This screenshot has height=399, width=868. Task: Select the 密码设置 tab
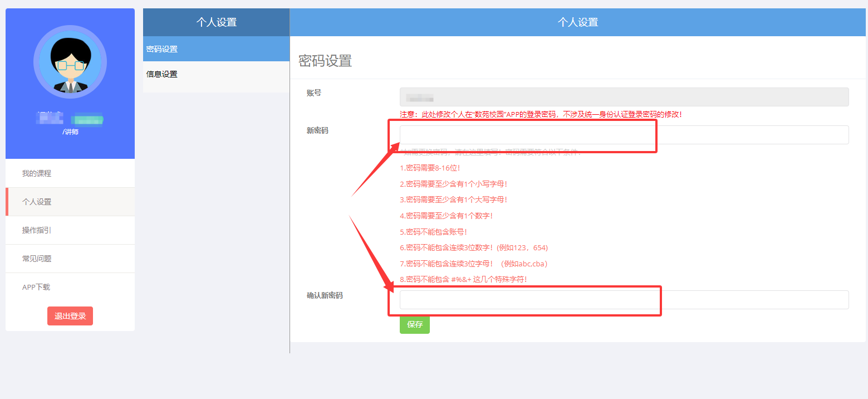click(216, 49)
